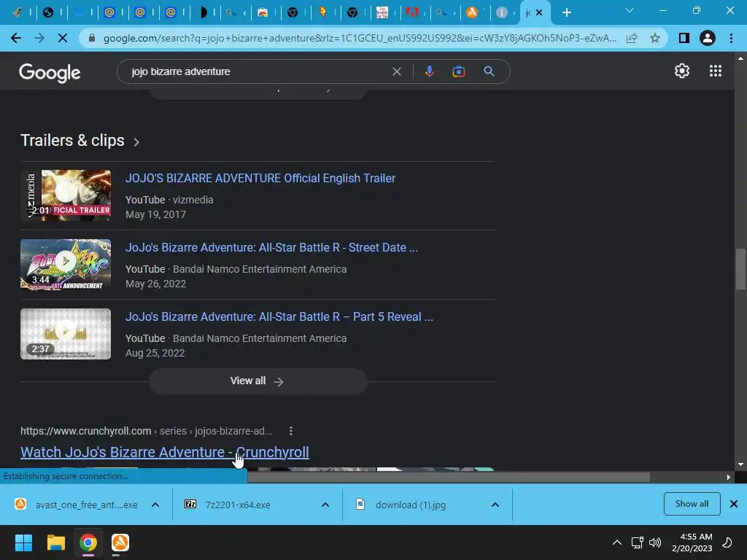The image size is (747, 560).
Task: Open Windows Start menu
Action: pyautogui.click(x=23, y=542)
